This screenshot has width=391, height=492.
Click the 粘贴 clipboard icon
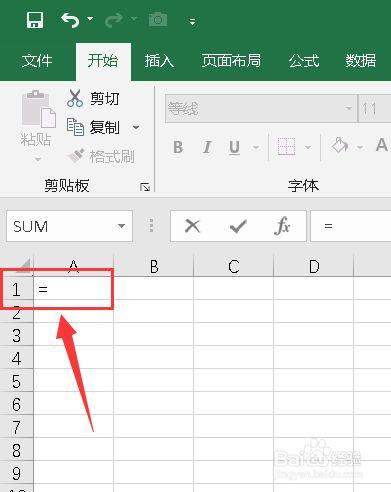click(38, 110)
